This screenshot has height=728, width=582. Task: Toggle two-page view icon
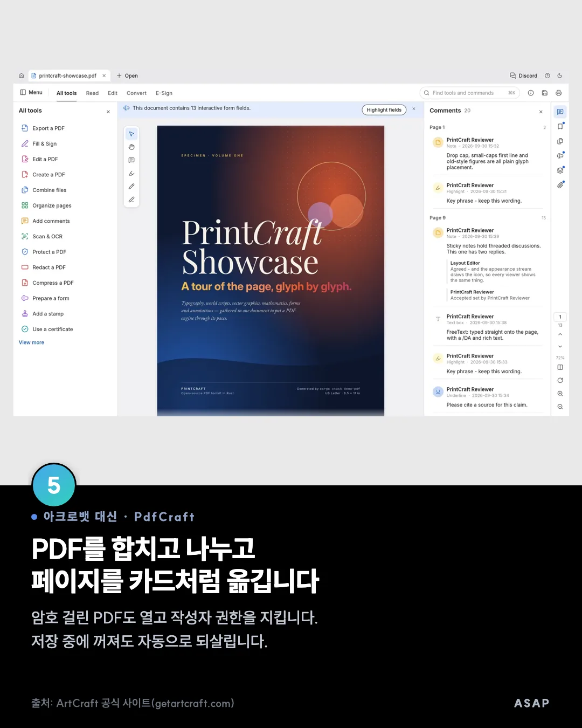tap(560, 367)
